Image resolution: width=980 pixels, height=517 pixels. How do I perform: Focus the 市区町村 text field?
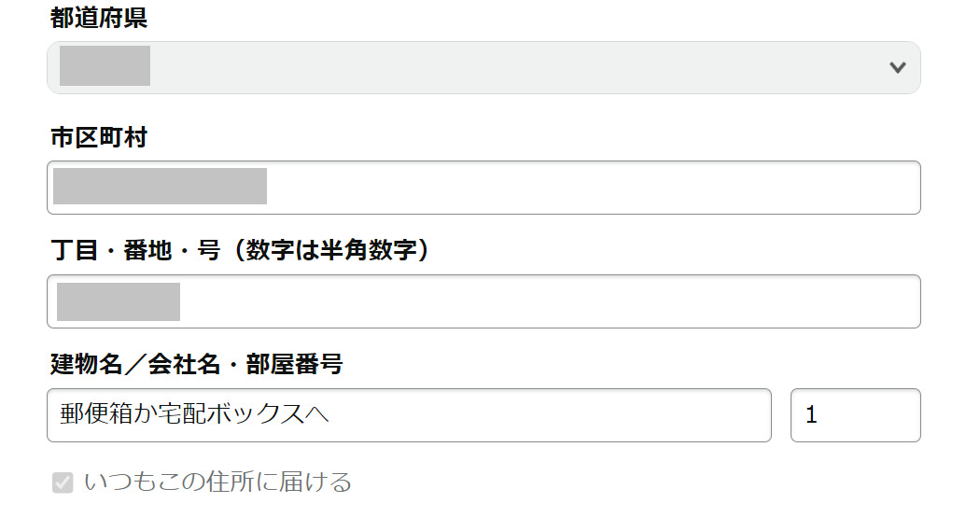click(483, 188)
